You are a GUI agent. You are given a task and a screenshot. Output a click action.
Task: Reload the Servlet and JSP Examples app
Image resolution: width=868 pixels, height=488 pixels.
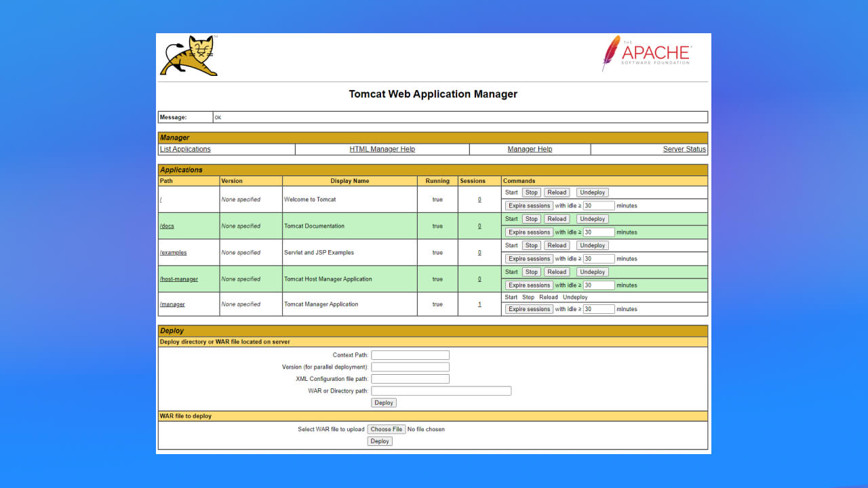coord(557,245)
